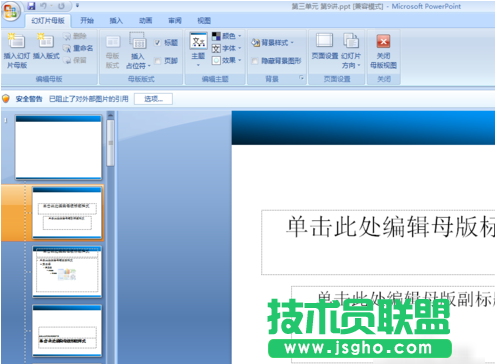Select the first slide master thumbnail
This screenshot has width=495, height=364.
pyautogui.click(x=58, y=147)
